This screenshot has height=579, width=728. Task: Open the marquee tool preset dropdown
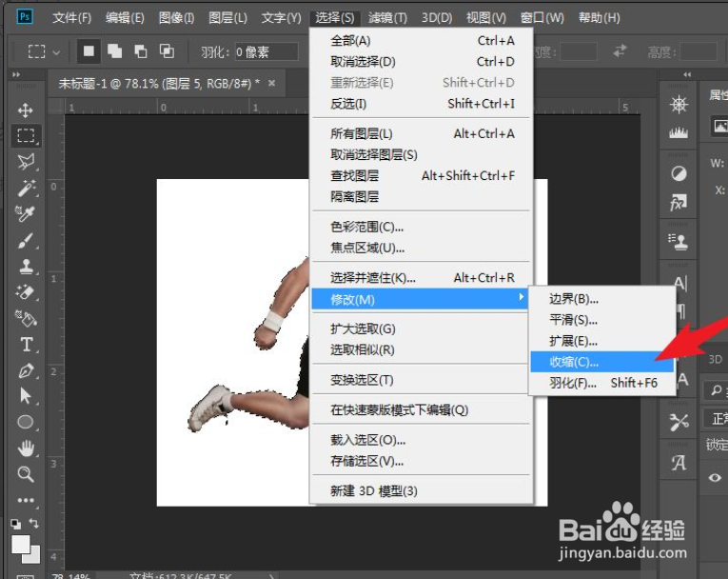click(x=56, y=52)
